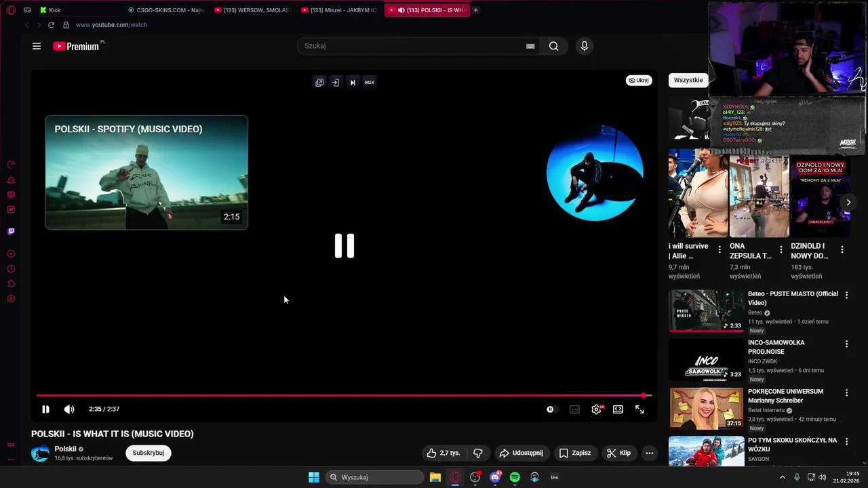Open Polskii channel avatar below the video
The width and height of the screenshot is (868, 488).
(x=41, y=453)
